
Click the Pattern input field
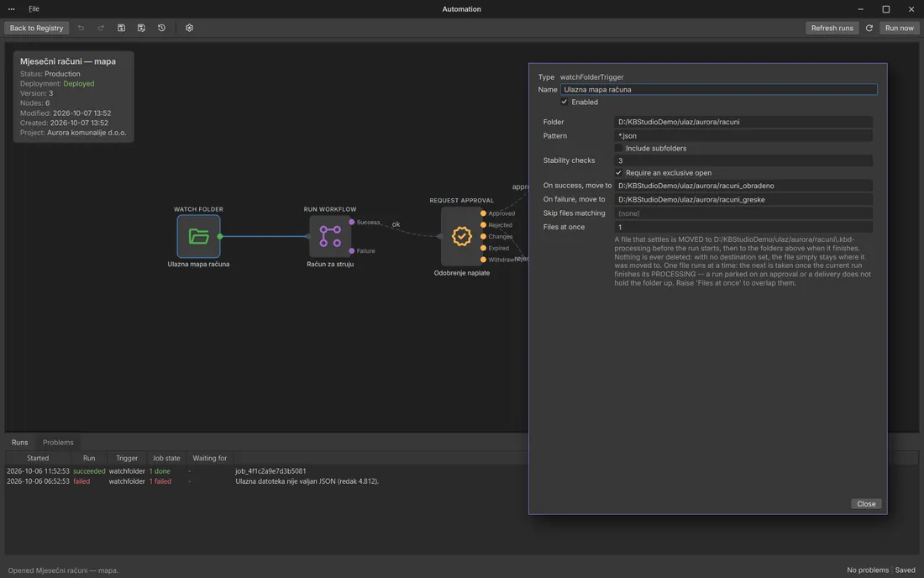(x=743, y=135)
